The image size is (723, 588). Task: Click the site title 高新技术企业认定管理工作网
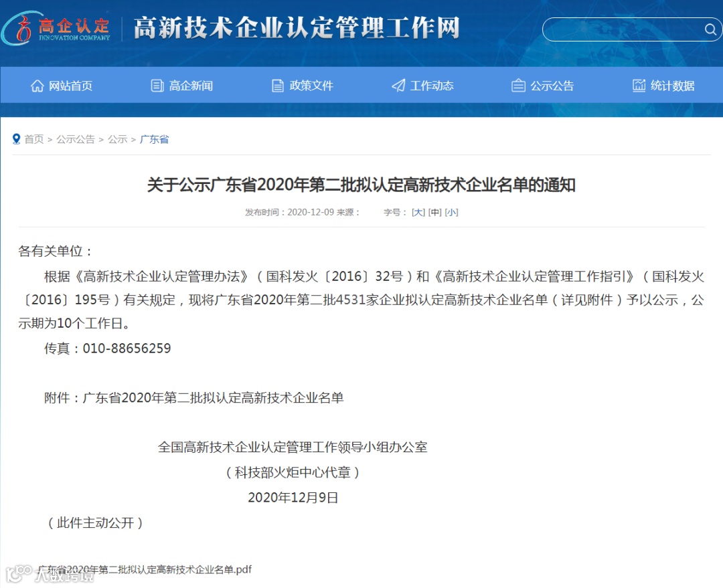pyautogui.click(x=297, y=28)
